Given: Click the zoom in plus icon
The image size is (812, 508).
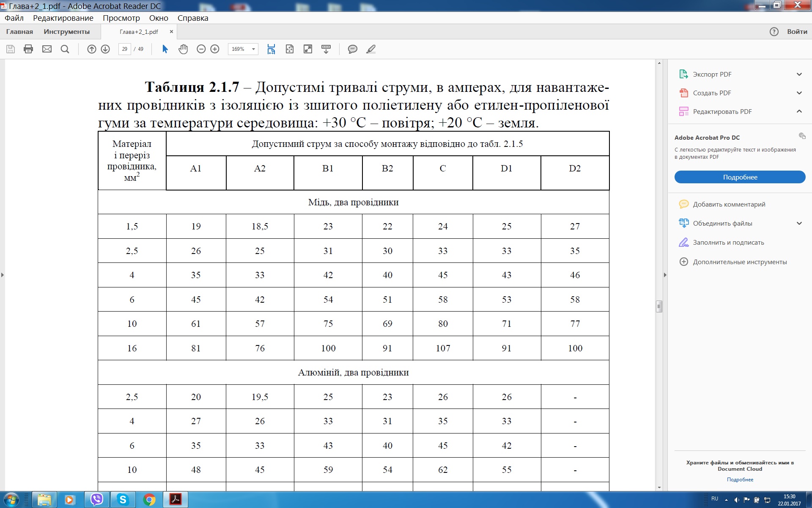Looking at the screenshot, I should coord(215,49).
